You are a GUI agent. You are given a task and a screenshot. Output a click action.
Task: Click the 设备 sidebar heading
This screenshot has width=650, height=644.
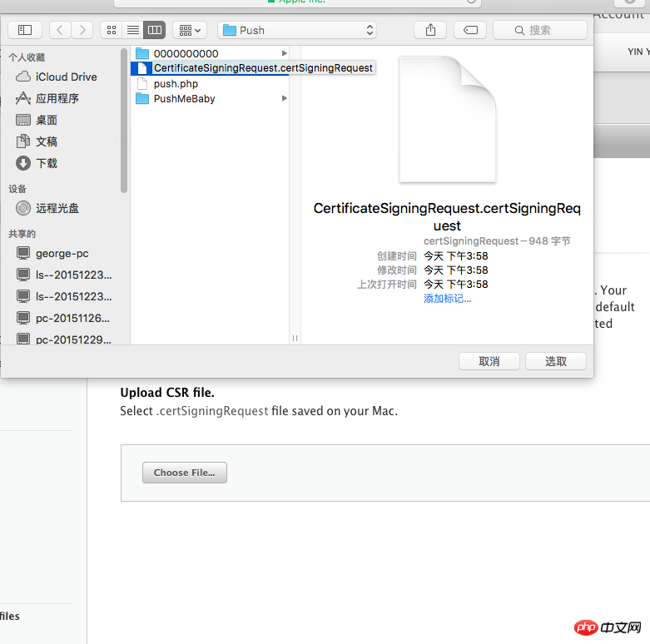(x=17, y=189)
